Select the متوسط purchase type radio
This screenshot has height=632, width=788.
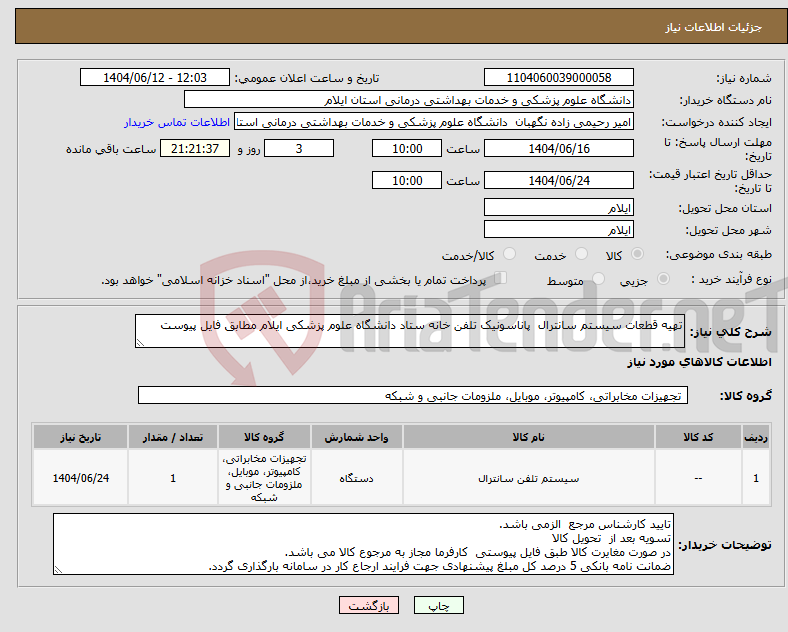598,279
